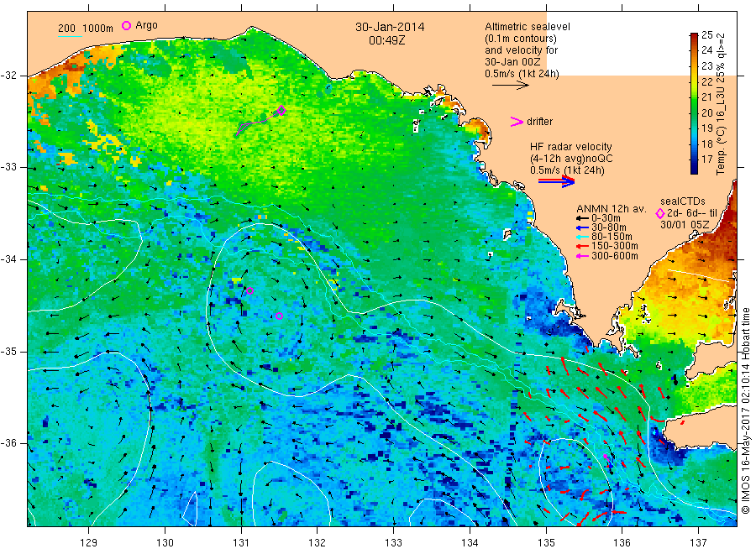Click the magenta drifter arrowhead legend symbol

[517, 122]
